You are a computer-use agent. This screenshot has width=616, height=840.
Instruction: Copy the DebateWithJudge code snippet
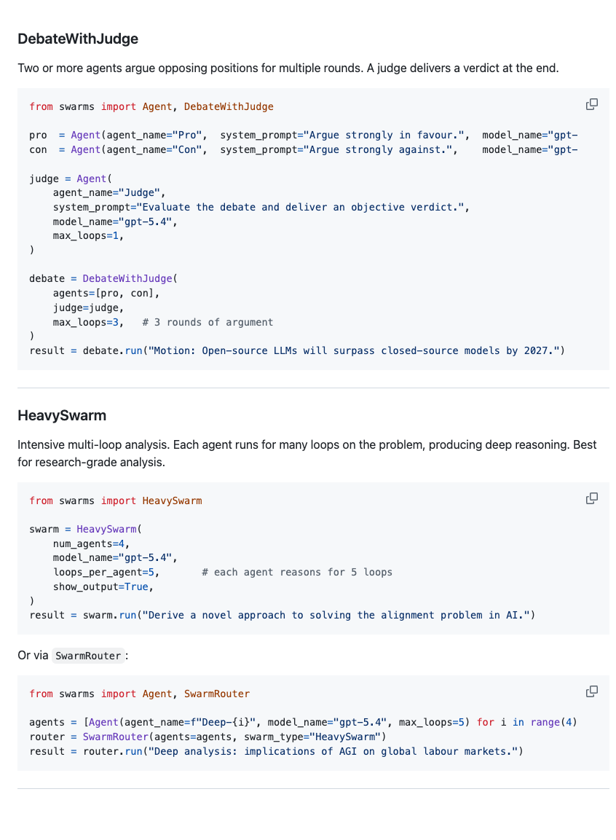coord(591,104)
